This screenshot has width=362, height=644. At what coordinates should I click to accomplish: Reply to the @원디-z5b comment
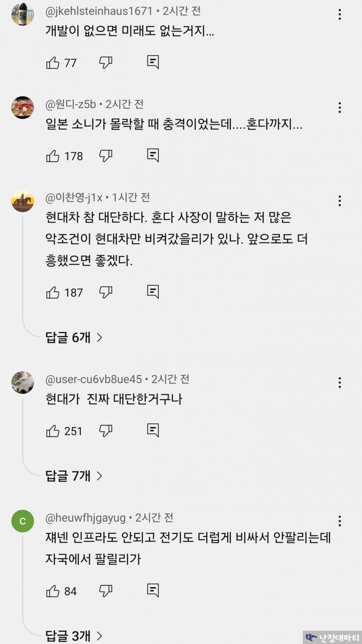(x=153, y=155)
